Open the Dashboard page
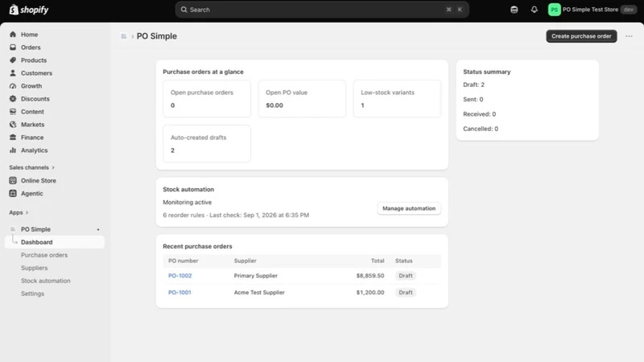This screenshot has width=644, height=362. point(54,242)
